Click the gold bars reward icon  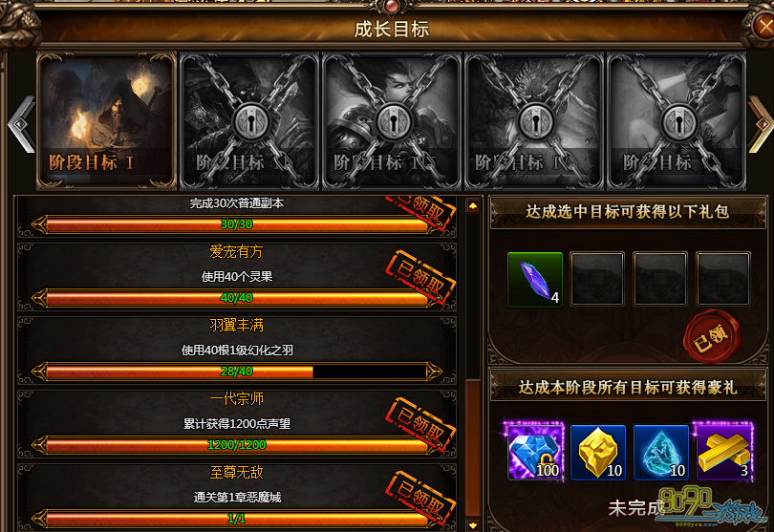[x=724, y=452]
